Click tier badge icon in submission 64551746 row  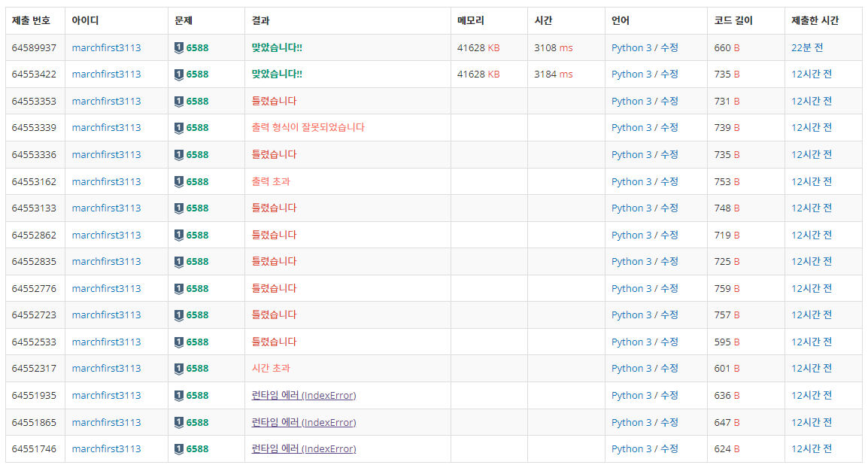[179, 449]
